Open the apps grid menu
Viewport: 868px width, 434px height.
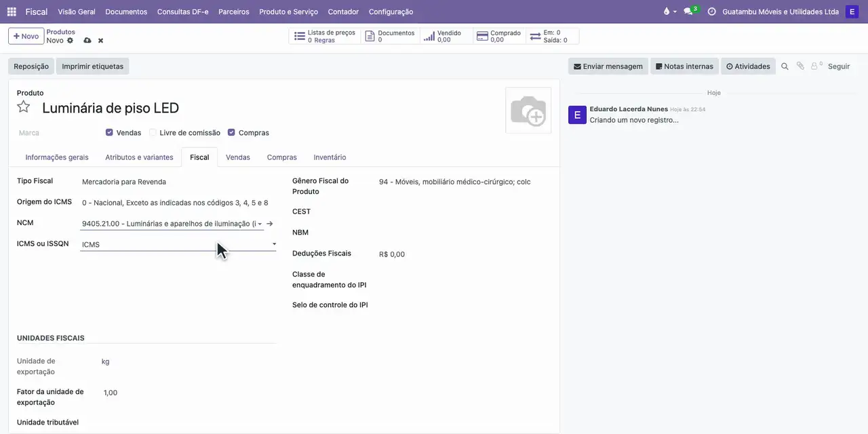coord(12,12)
